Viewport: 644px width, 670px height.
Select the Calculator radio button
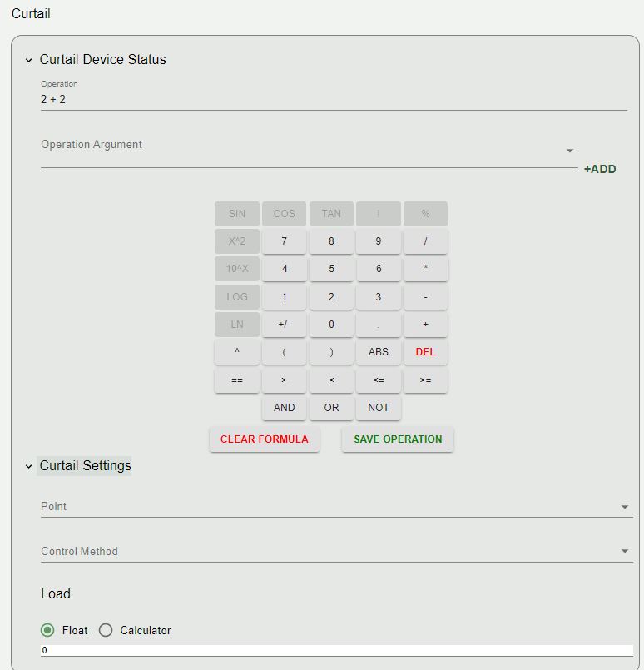(106, 630)
